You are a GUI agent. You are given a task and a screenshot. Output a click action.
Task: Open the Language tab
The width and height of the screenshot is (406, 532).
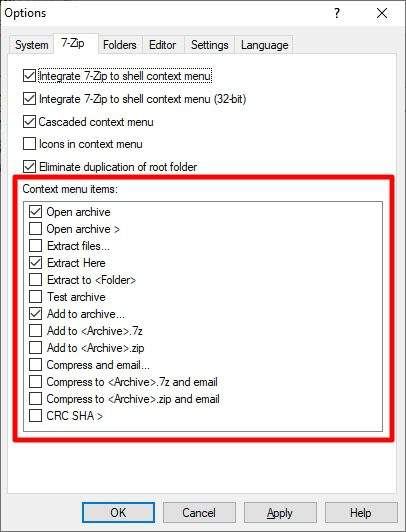point(265,45)
